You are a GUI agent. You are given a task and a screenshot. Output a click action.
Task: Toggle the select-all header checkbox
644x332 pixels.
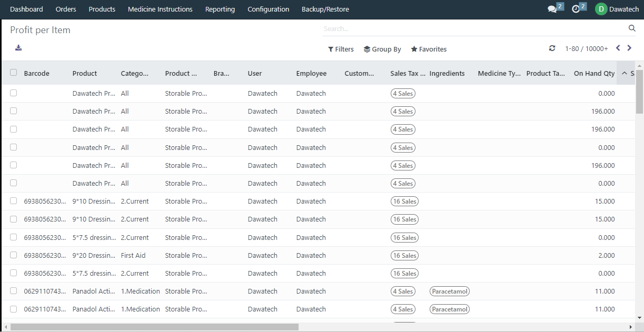tap(13, 73)
